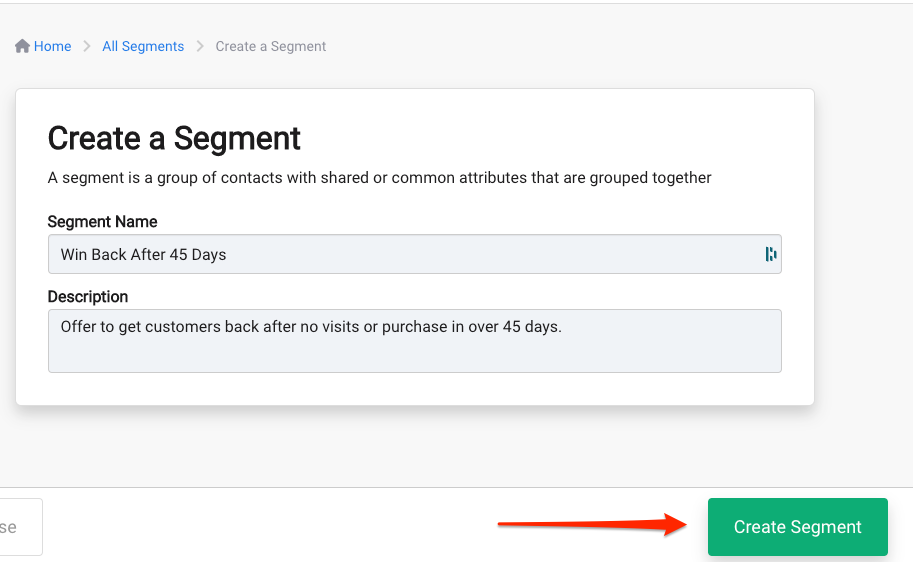Click the Description field label
This screenshot has width=913, height=562.
pyautogui.click(x=88, y=297)
